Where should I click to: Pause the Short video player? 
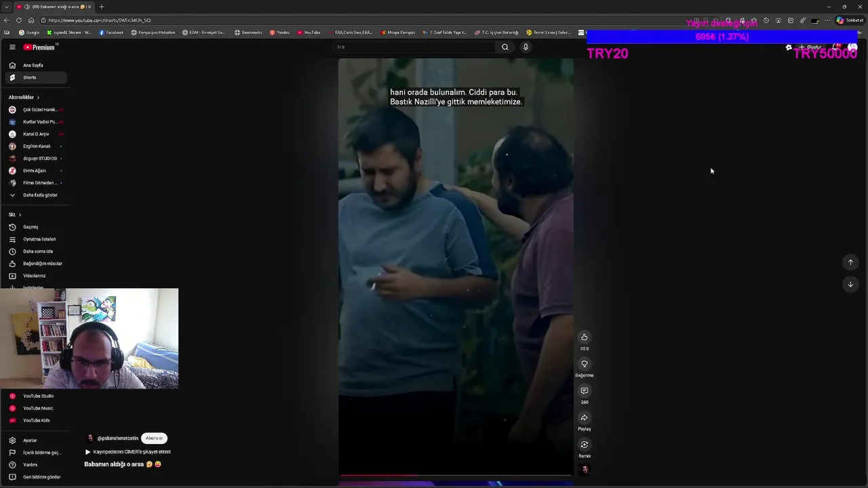456,267
